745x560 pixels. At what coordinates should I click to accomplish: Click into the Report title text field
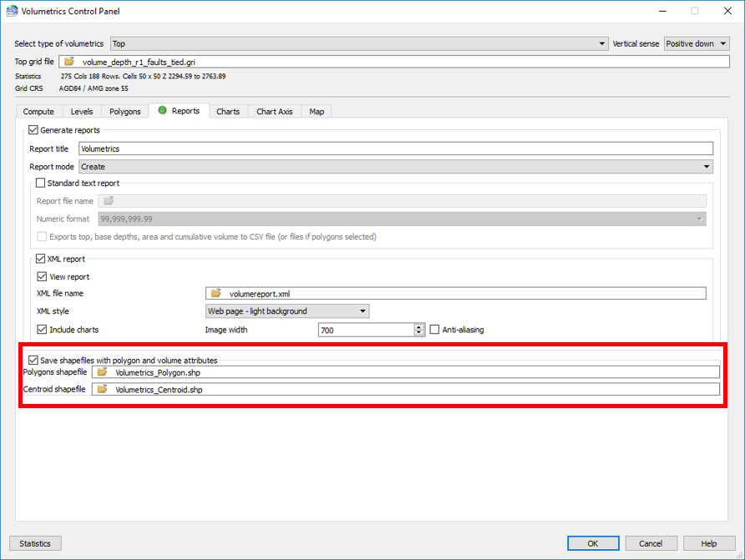point(395,149)
